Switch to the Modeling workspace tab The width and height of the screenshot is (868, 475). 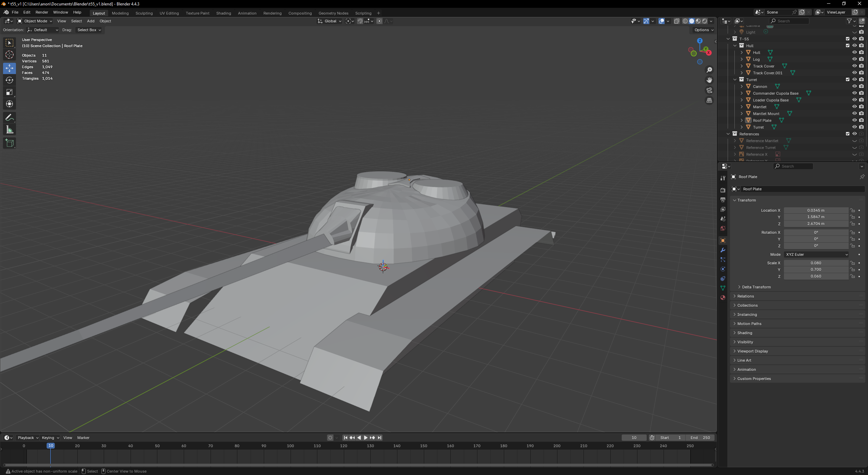[120, 13]
